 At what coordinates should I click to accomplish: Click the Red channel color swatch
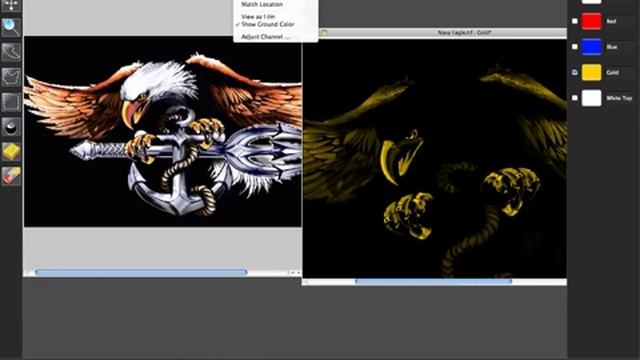point(591,21)
